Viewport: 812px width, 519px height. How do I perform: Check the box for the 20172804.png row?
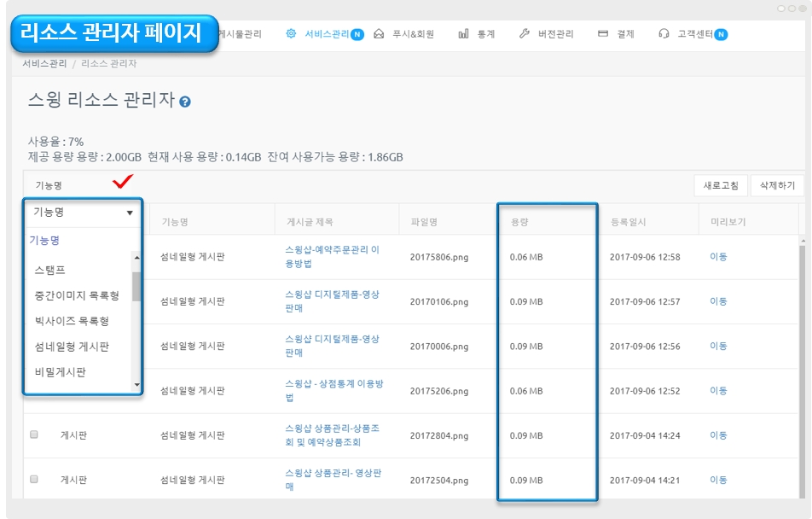tap(34, 434)
